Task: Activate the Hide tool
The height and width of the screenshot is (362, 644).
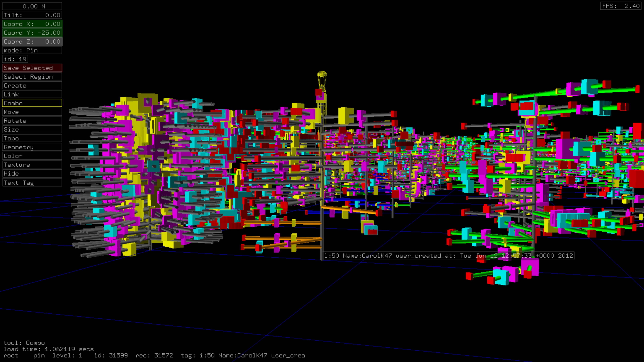Action: pos(32,173)
